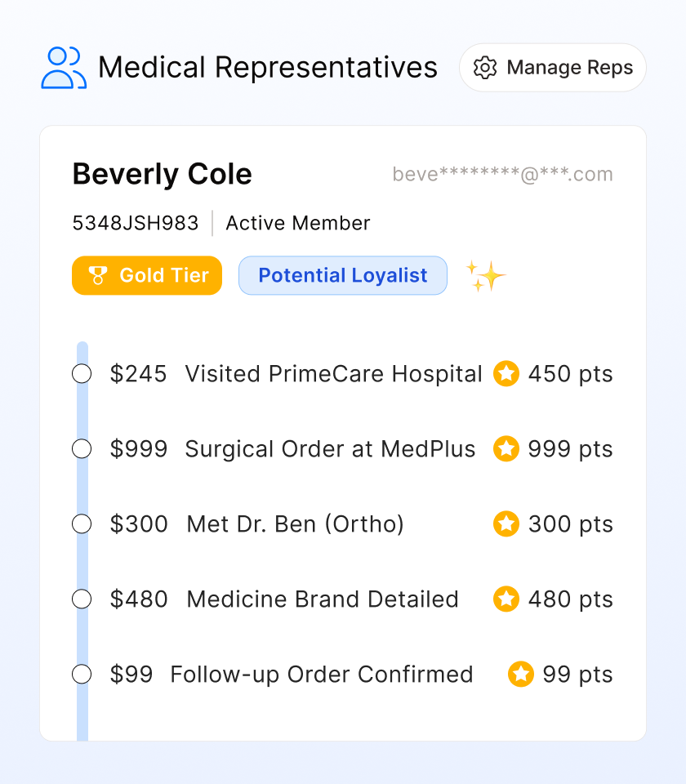This screenshot has width=686, height=784.
Task: Click the Gold Tier badge
Action: (x=147, y=276)
